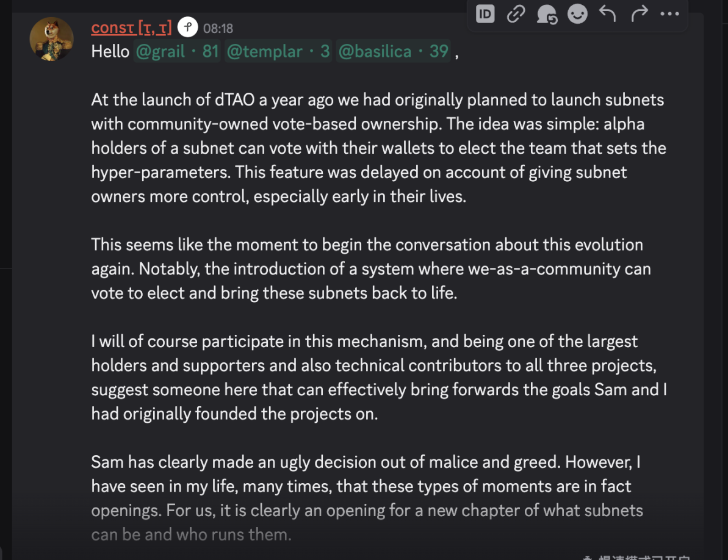The image size is (728, 560).
Task: Click the ID copy icon in message toolbar
Action: click(485, 14)
